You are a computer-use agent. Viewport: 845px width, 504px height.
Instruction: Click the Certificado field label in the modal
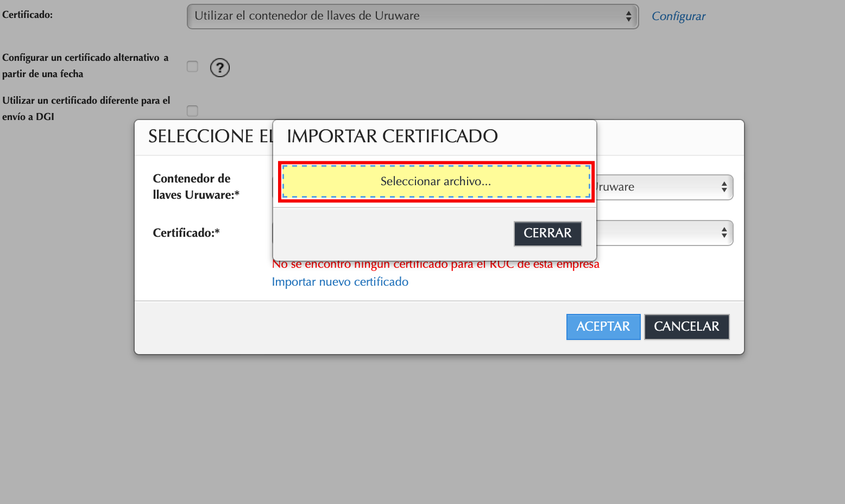point(186,232)
